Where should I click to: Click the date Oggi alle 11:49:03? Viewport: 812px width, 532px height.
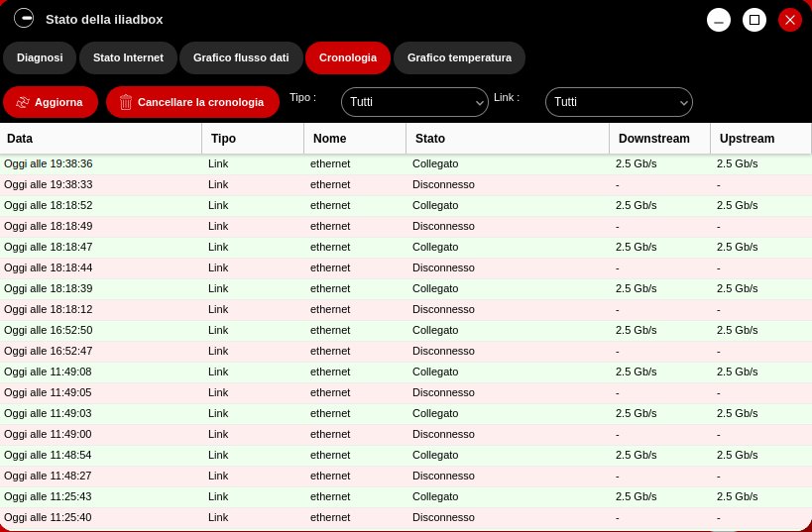(49, 413)
